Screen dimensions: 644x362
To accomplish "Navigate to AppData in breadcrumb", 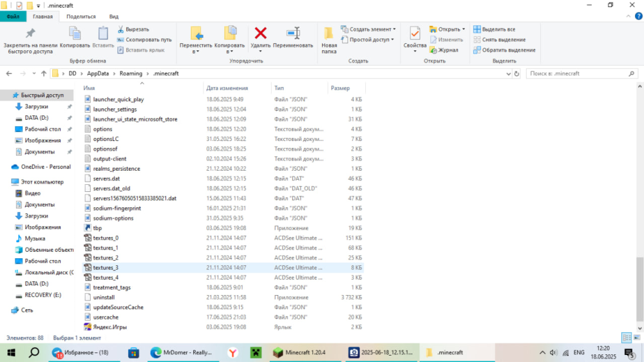I will click(x=98, y=73).
